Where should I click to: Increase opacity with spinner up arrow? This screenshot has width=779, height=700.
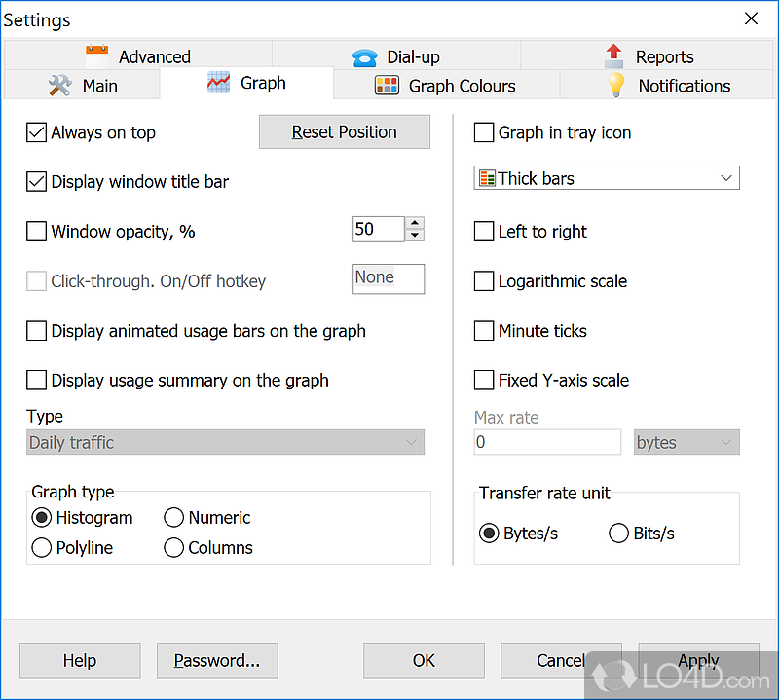pos(416,223)
